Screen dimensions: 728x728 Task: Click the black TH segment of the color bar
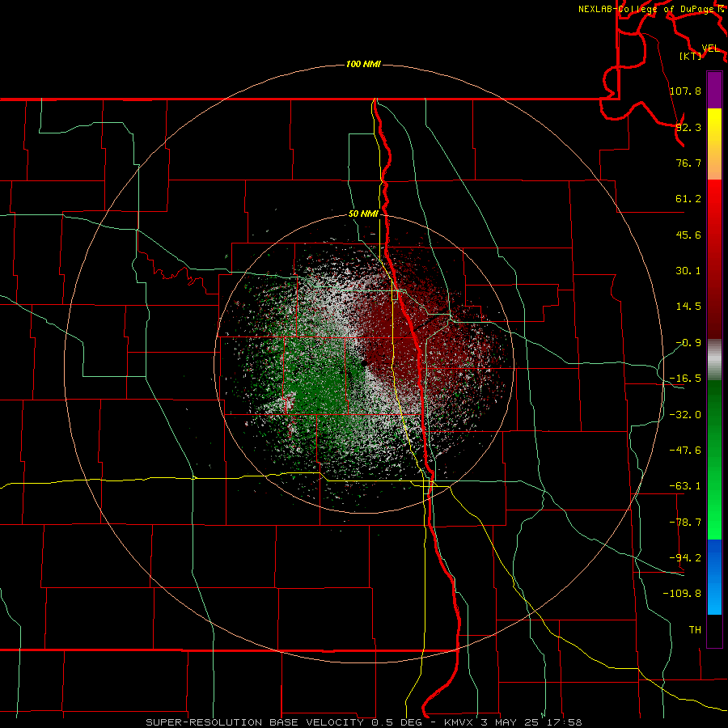714,630
